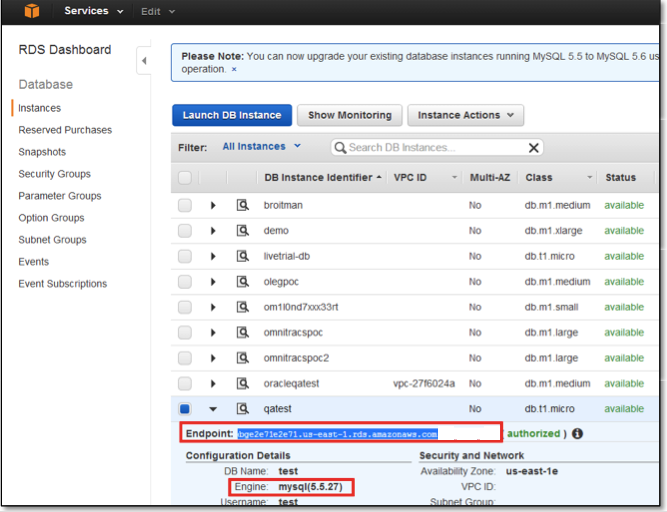Click the Show Monitoring button
Viewport: 667px width, 512px height.
click(x=350, y=115)
